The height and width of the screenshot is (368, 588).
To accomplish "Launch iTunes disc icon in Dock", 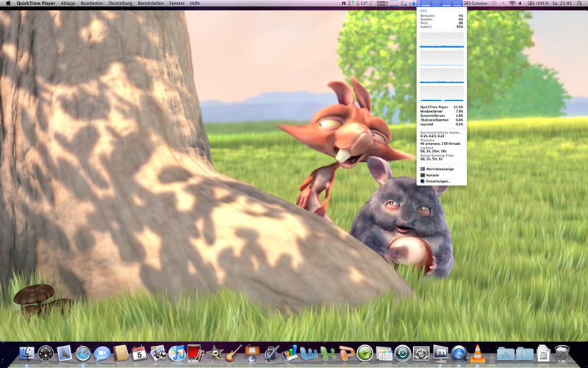I will point(177,353).
